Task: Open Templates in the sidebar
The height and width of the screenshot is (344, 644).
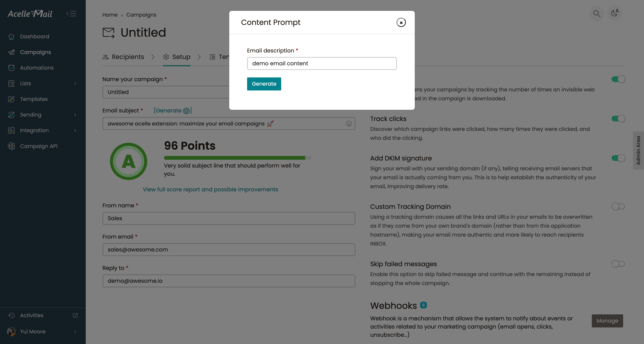Action: (x=34, y=99)
